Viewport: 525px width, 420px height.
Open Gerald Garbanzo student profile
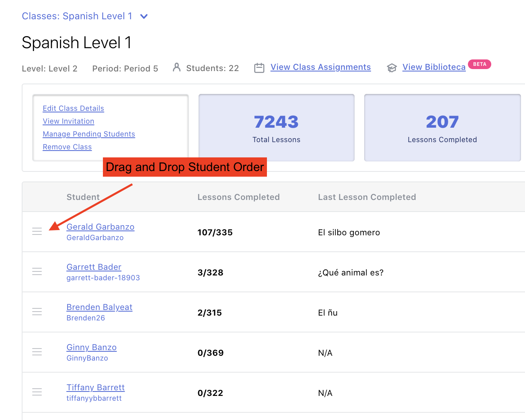coord(100,227)
